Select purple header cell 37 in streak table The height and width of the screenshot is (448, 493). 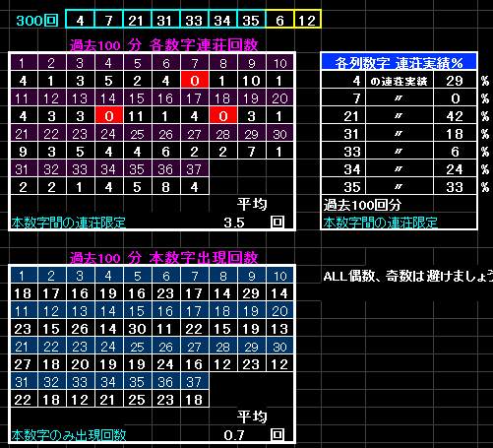[x=195, y=169]
